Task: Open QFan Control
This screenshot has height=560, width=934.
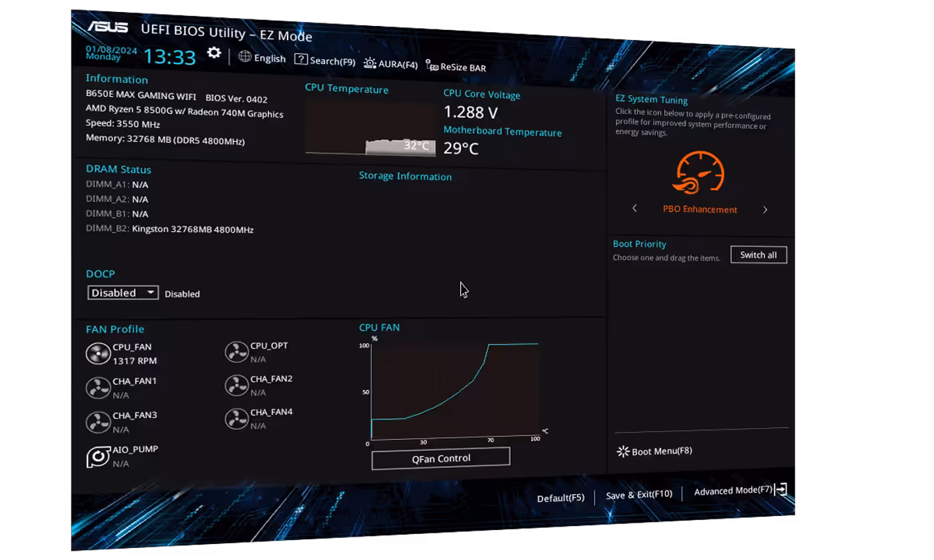Action: click(440, 458)
